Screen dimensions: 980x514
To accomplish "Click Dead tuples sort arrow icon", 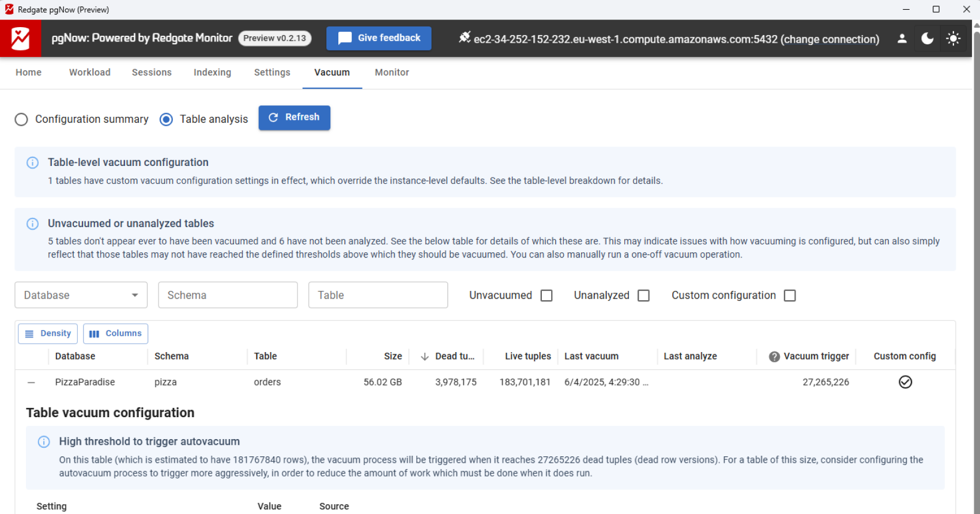I will (425, 357).
